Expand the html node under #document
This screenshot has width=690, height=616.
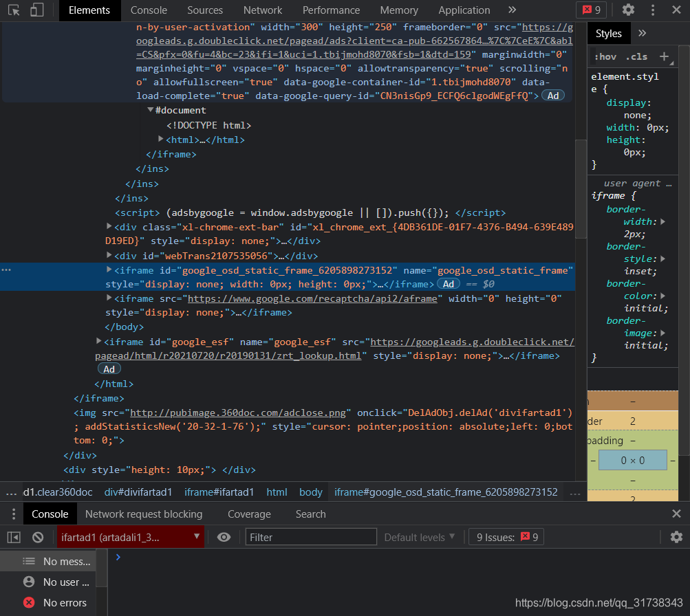[x=161, y=139]
